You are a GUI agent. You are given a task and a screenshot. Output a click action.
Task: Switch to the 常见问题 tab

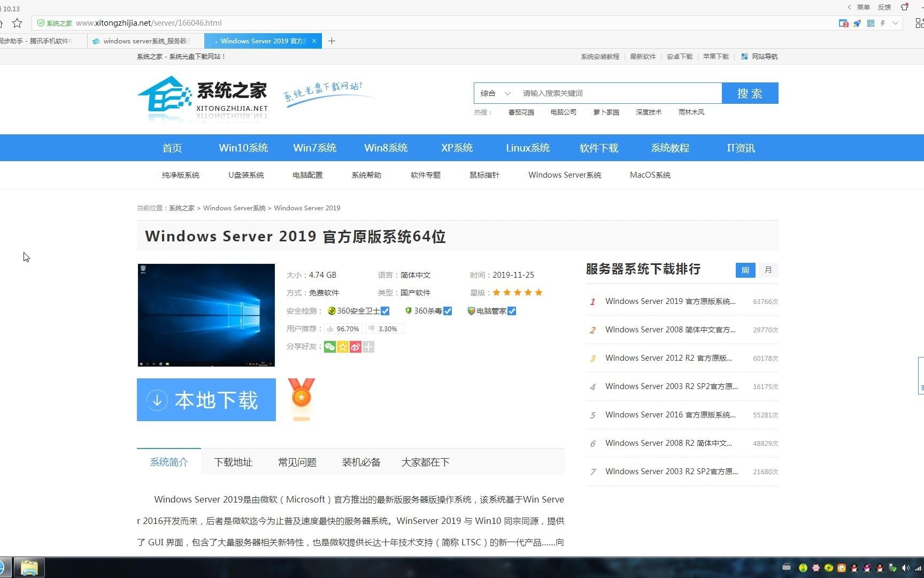(x=297, y=462)
